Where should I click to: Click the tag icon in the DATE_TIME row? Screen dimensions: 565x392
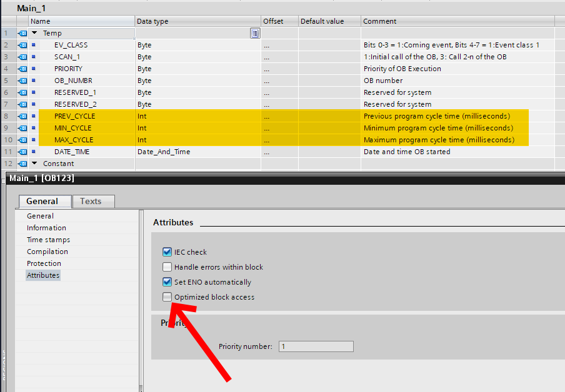[22, 152]
